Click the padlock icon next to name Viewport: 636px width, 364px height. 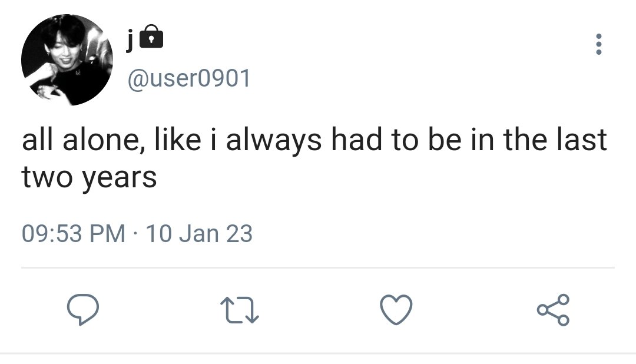click(x=151, y=37)
